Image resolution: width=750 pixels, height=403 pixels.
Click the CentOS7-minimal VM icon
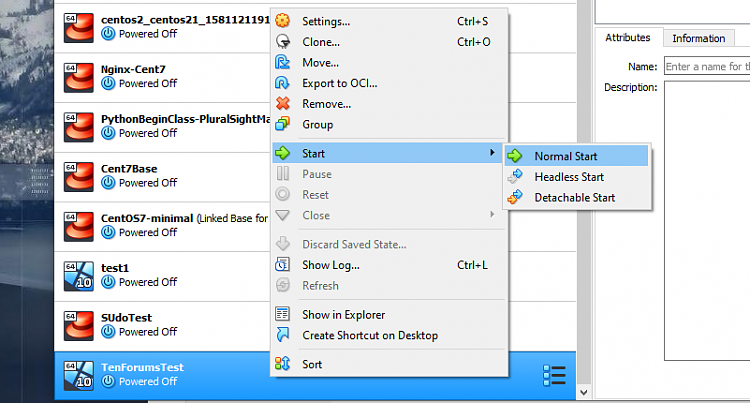[79, 227]
